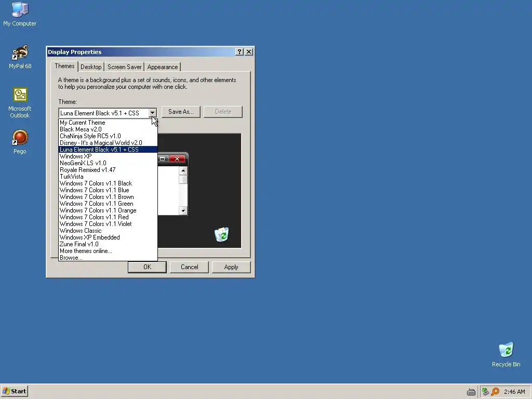Select TurkVista theme

point(108,177)
